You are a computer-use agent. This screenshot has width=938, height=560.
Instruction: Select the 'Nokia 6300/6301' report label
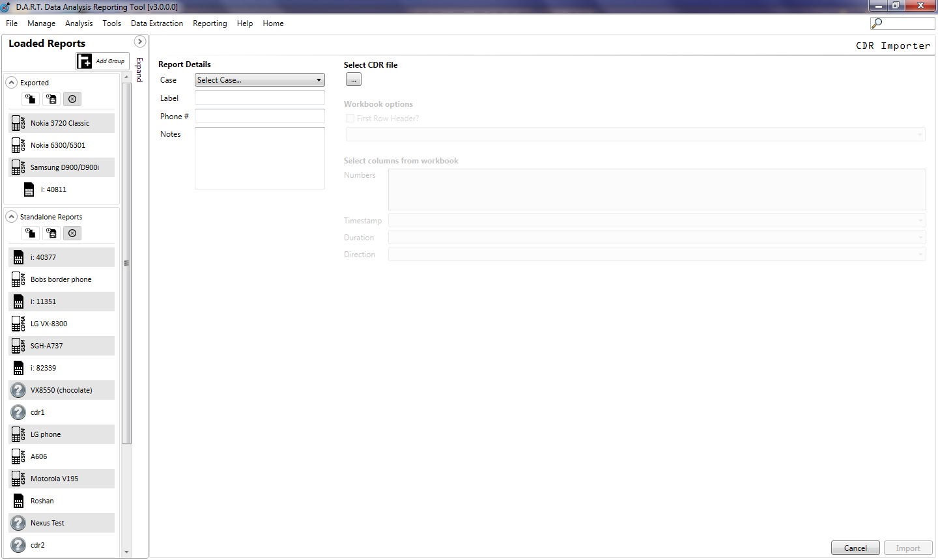click(58, 145)
